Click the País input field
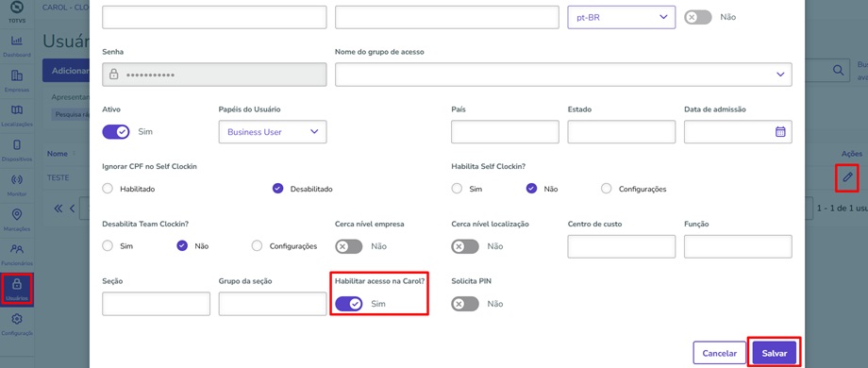 coord(505,132)
